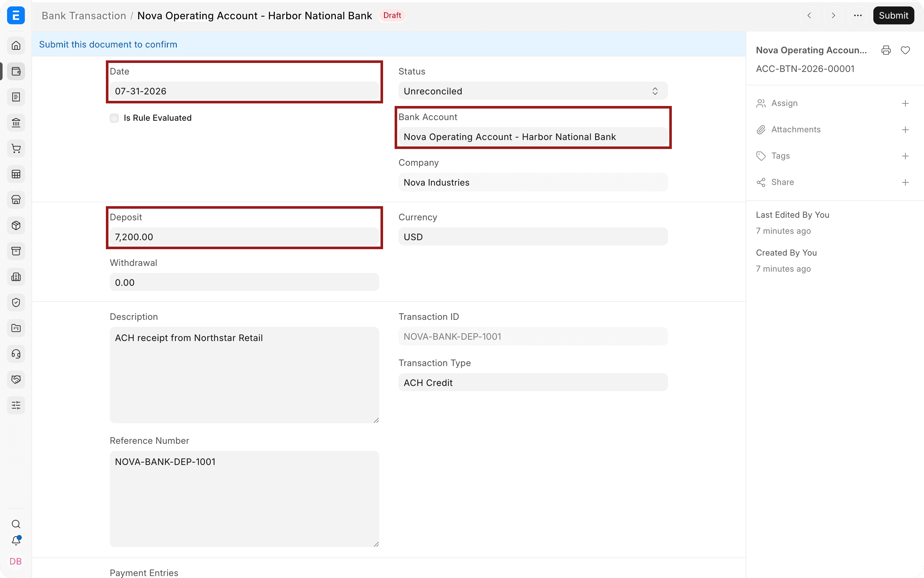Open the receipt icon in sidebar
The height and width of the screenshot is (578, 924).
[16, 97]
